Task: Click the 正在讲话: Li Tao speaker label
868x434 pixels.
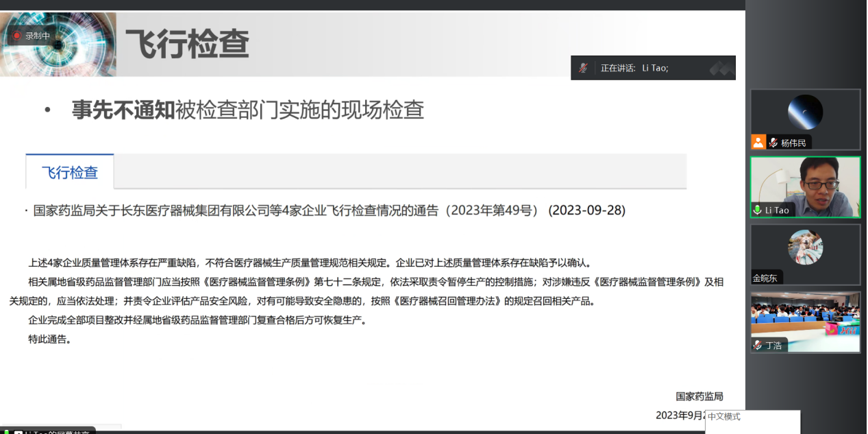Action: click(634, 68)
